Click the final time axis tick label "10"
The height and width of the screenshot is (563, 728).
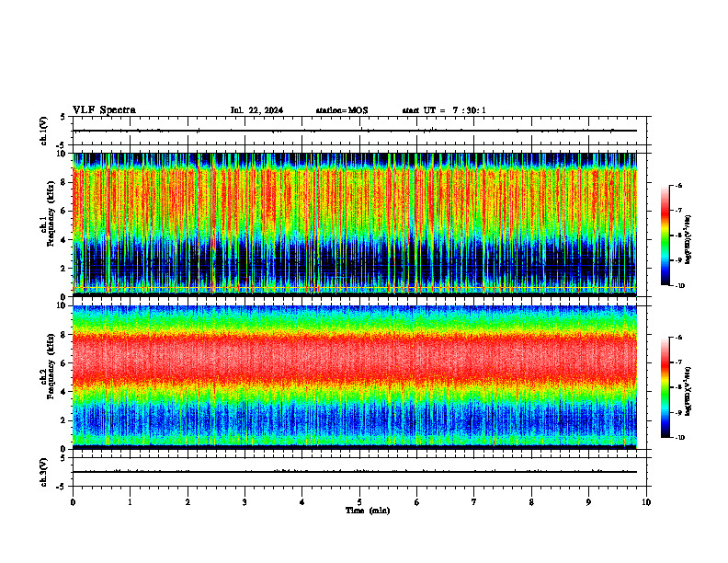pos(646,502)
